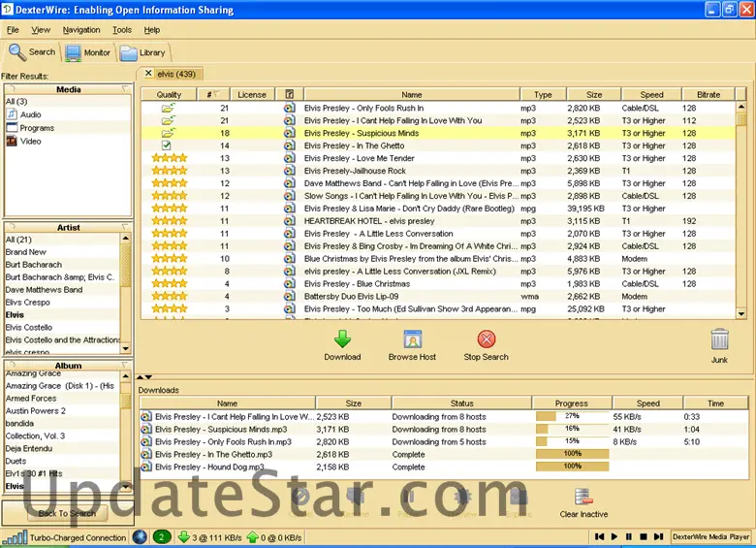Click results list scroll up arrow
The image size is (756, 548).
[741, 106]
